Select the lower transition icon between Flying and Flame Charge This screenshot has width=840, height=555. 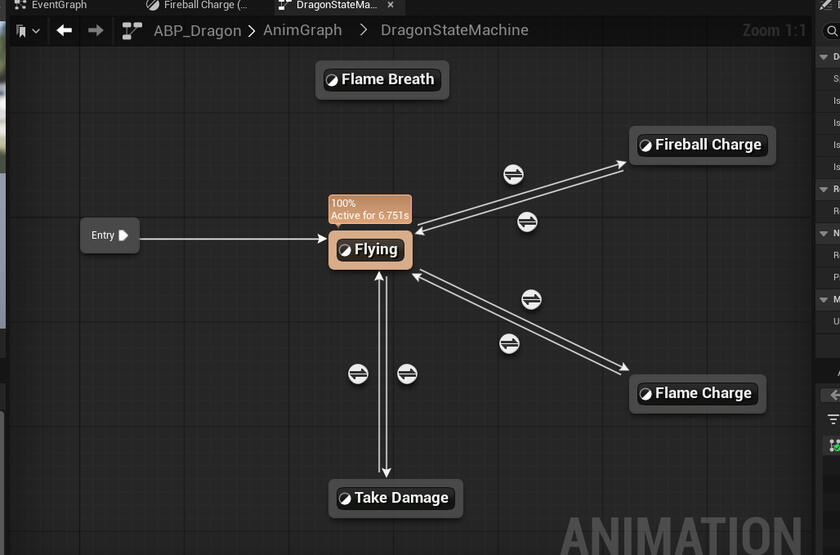point(509,344)
